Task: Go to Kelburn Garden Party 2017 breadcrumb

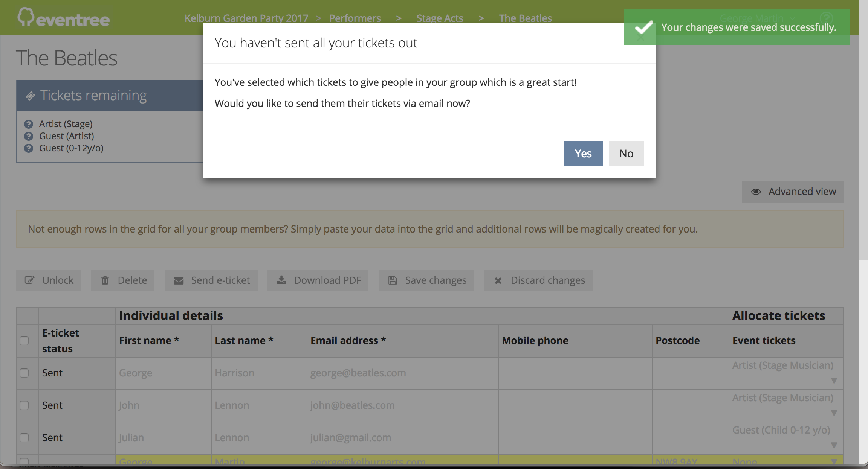Action: click(246, 18)
